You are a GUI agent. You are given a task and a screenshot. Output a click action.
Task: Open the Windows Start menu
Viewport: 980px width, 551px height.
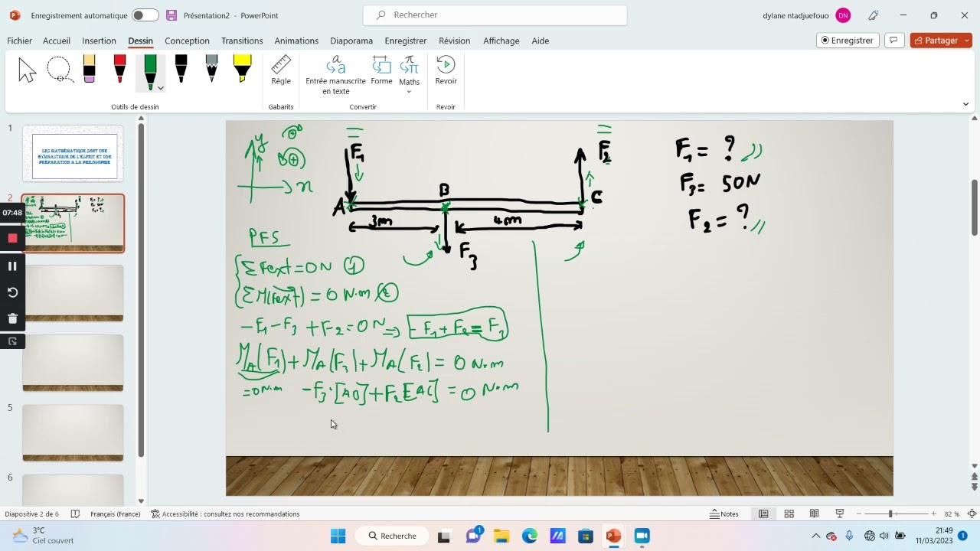point(338,536)
